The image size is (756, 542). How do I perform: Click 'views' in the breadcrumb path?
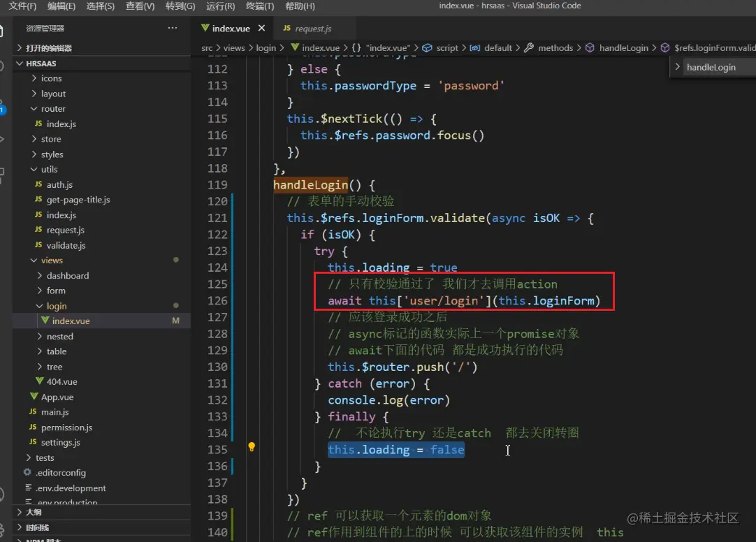click(234, 47)
